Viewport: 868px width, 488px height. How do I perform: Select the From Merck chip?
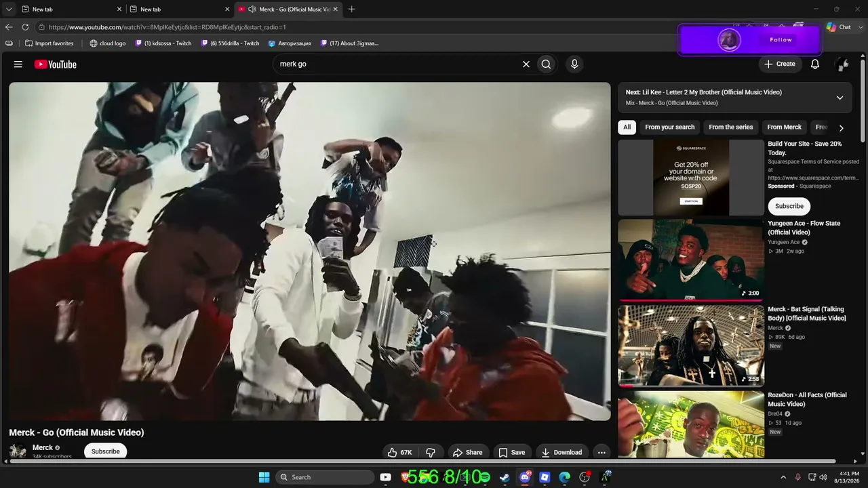click(x=784, y=127)
